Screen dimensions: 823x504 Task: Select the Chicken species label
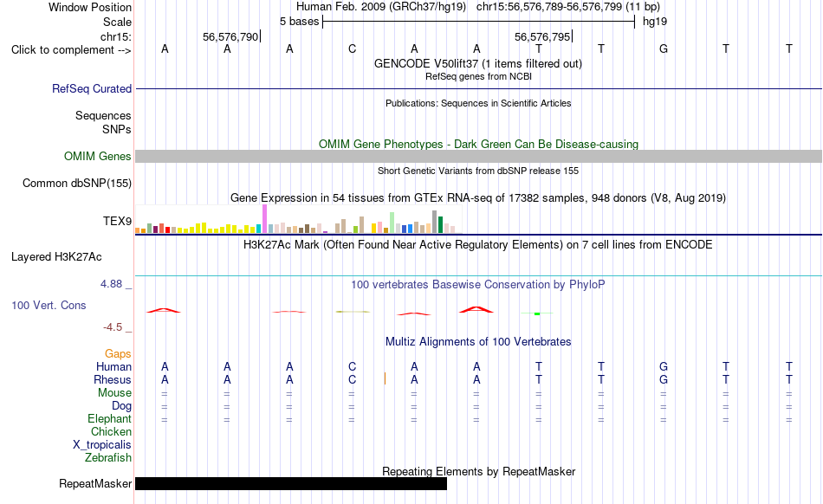[111, 431]
